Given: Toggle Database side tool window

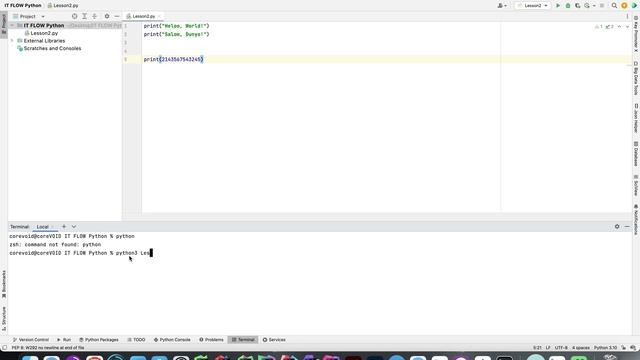Looking at the screenshot, I should (x=636, y=154).
